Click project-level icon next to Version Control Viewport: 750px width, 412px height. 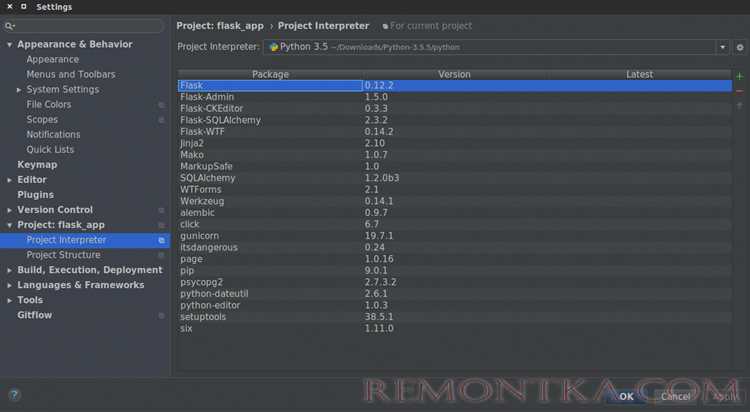[162, 210]
